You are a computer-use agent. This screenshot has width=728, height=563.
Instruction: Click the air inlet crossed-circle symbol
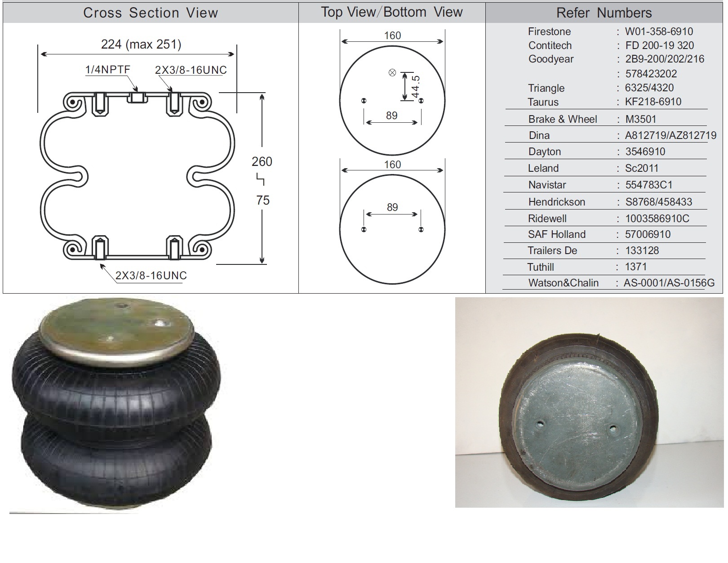(392, 73)
